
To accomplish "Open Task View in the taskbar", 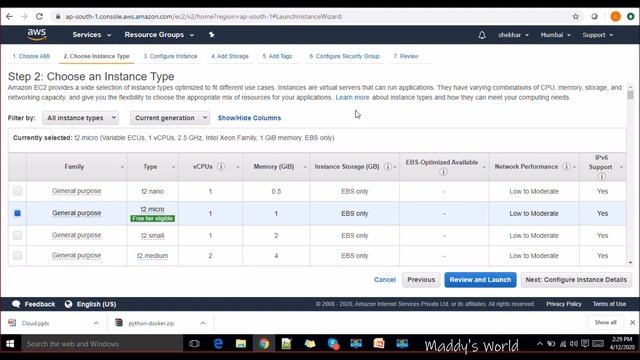I will pyautogui.click(x=195, y=344).
